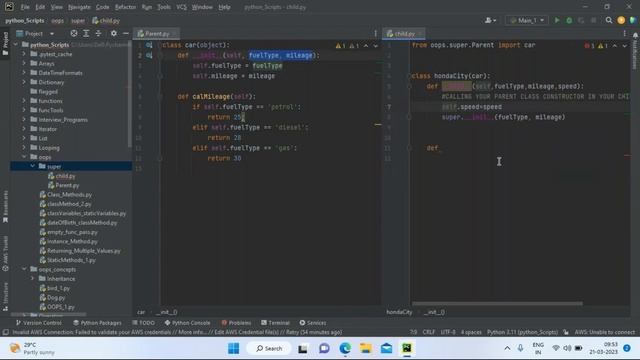Open Services tool window
Viewport: 640px width, 360px height.
click(313, 322)
